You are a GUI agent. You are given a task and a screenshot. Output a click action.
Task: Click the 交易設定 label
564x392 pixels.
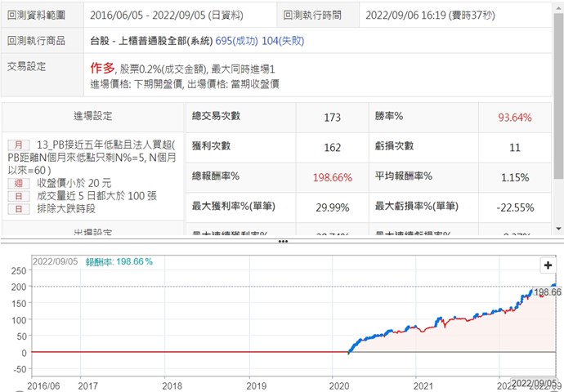pyautogui.click(x=27, y=67)
